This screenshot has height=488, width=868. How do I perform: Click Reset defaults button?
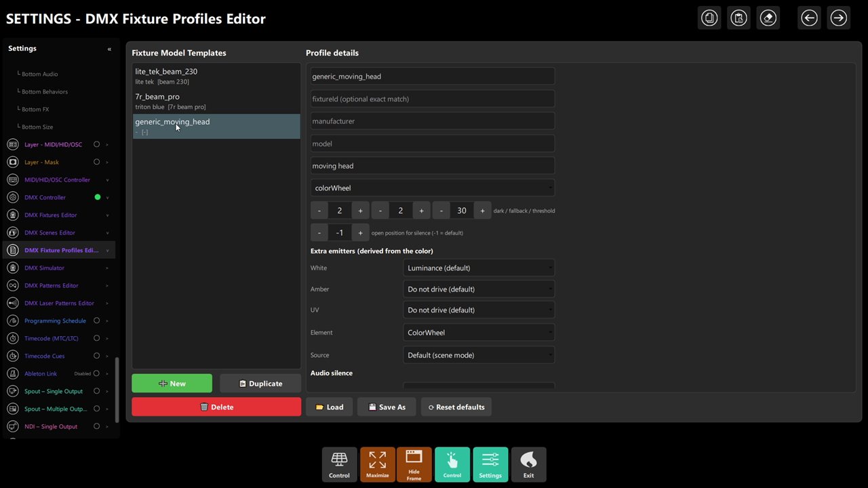(x=456, y=407)
